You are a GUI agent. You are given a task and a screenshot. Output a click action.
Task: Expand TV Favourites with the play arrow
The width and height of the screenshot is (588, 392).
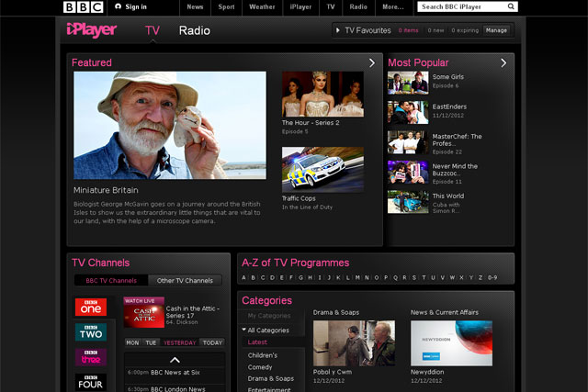[x=338, y=30]
